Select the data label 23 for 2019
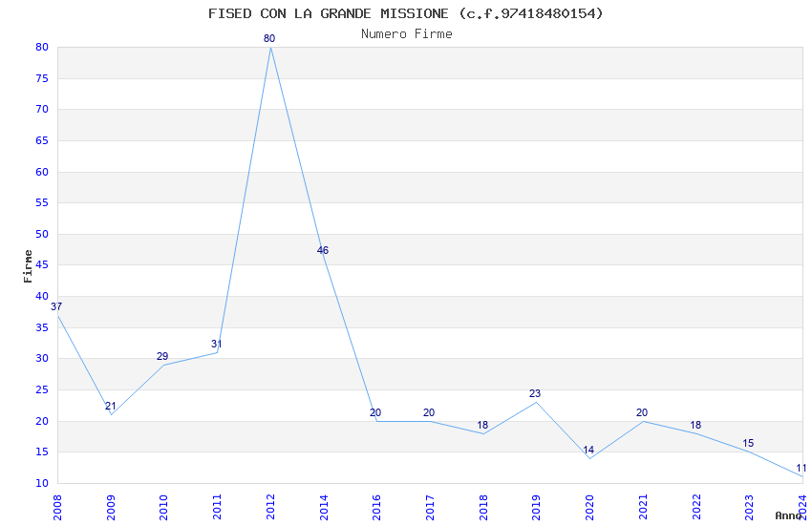Image resolution: width=812 pixels, height=525 pixels. click(535, 393)
